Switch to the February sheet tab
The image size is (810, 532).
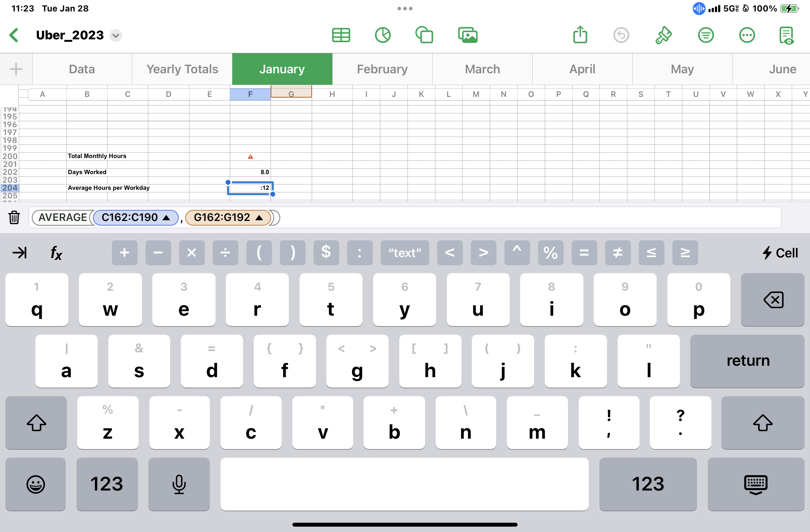click(382, 69)
